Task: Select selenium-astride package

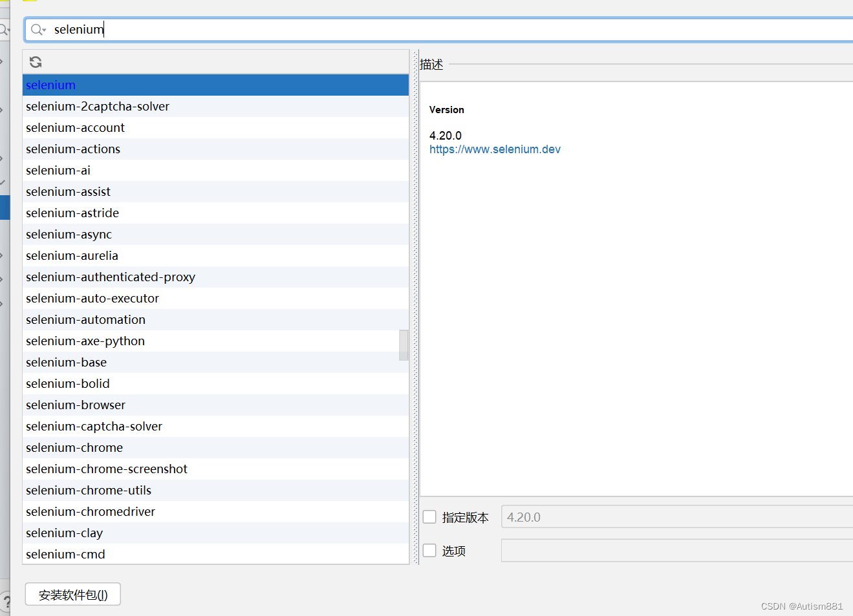Action: tap(215, 213)
